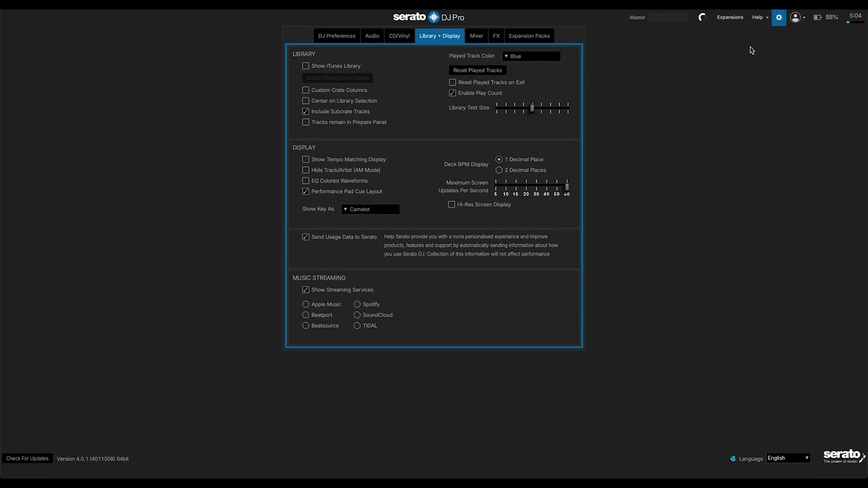Image resolution: width=868 pixels, height=488 pixels.
Task: Select Library + Display tab
Action: [x=439, y=36]
